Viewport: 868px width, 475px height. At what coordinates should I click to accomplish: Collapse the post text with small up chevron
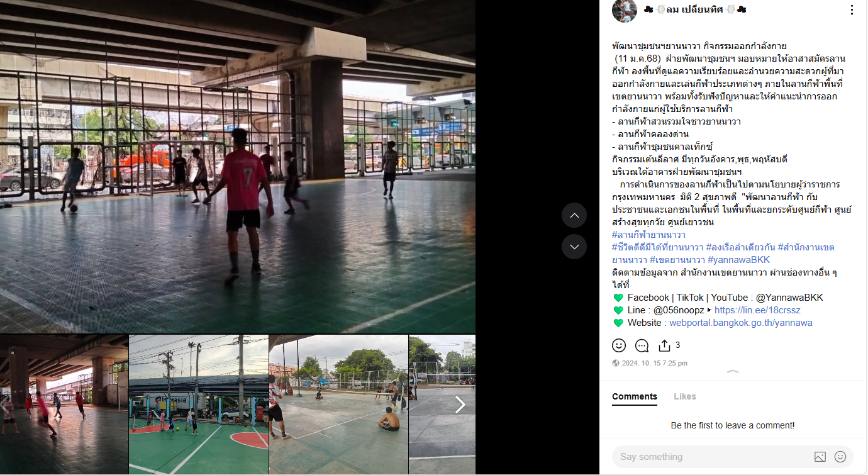tap(733, 372)
